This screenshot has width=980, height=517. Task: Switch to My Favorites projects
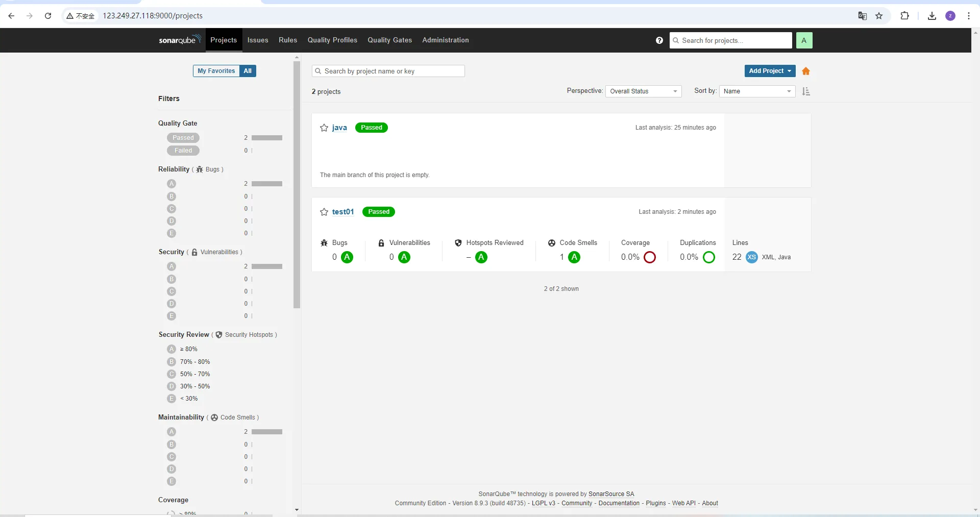pos(216,71)
